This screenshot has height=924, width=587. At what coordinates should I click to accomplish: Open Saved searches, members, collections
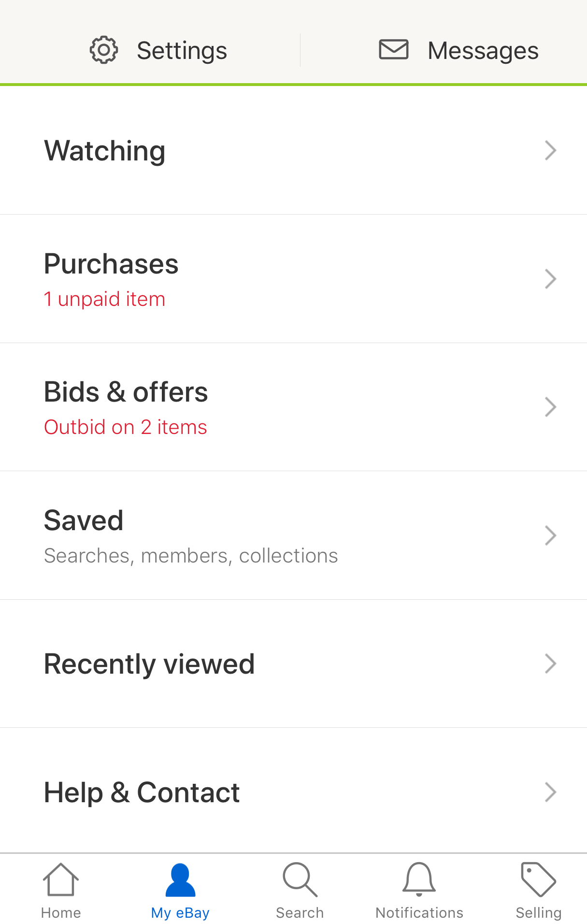point(191,556)
